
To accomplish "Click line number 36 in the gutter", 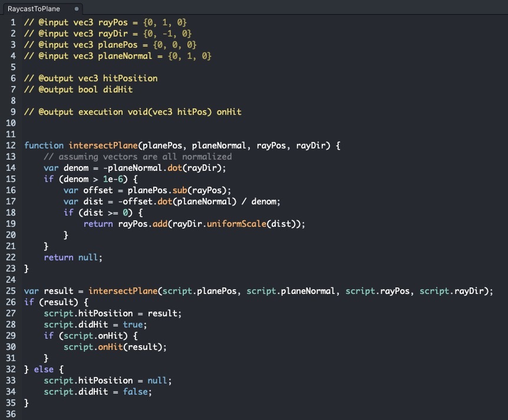I will (10, 414).
